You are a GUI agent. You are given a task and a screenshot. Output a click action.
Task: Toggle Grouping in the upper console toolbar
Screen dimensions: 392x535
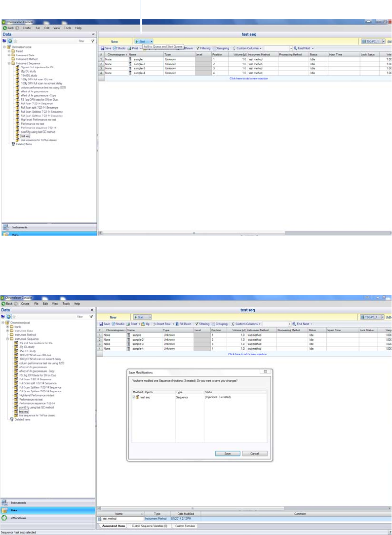[x=221, y=48]
